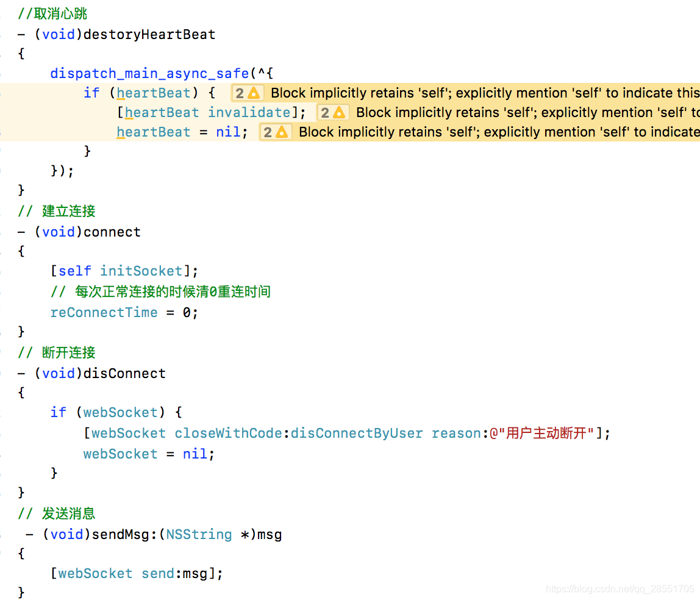
Task: Click warning badge on 'heartBeat = nil' line
Action: click(x=276, y=132)
